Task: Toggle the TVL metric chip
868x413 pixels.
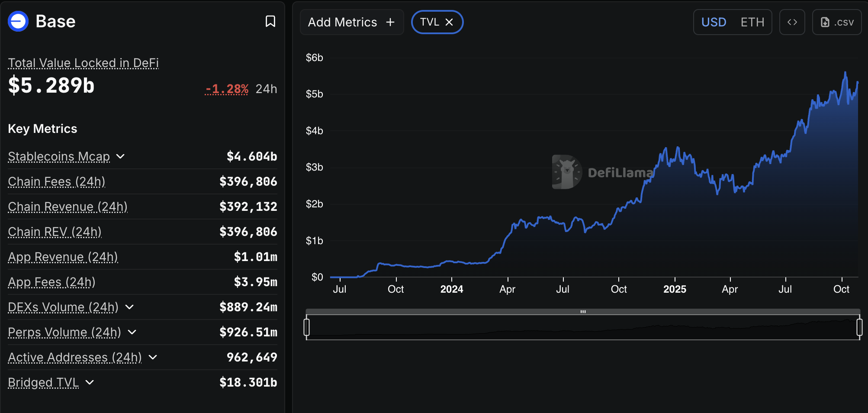Action: click(x=429, y=22)
